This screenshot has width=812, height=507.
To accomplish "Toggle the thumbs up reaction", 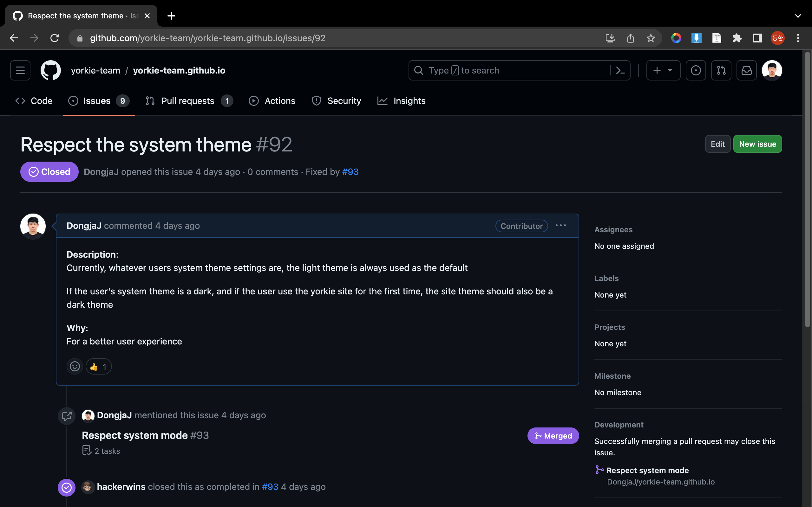I will tap(99, 367).
